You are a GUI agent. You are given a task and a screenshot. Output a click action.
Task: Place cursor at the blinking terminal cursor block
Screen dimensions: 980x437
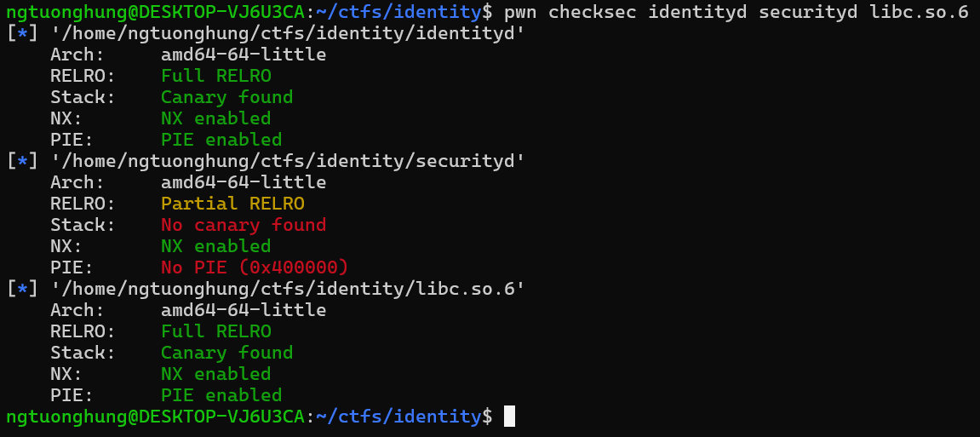coord(509,416)
